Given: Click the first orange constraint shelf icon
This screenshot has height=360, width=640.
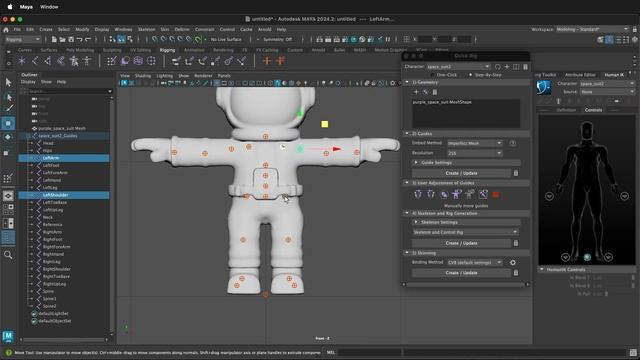Looking at the screenshot, I should (267, 61).
